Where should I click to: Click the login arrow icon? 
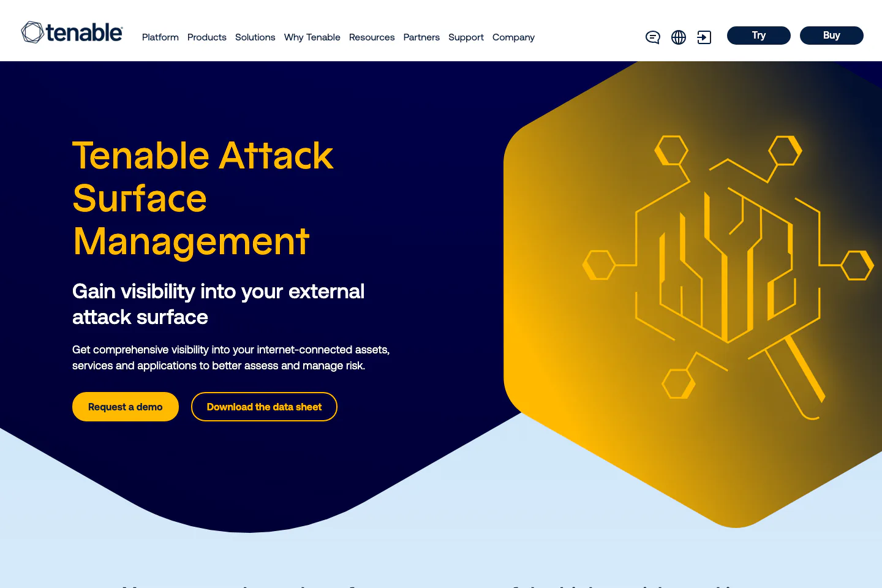click(x=704, y=37)
